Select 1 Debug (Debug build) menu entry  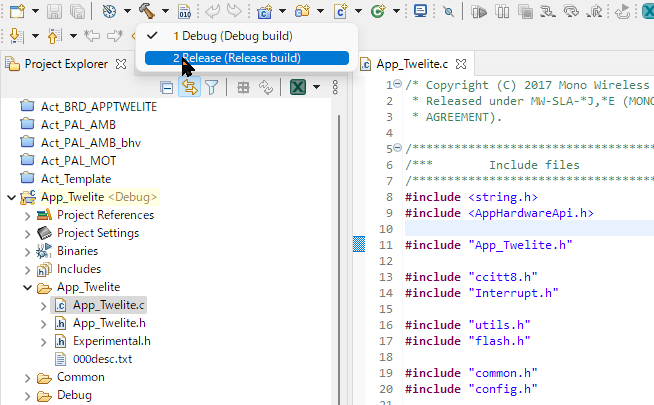pos(247,36)
